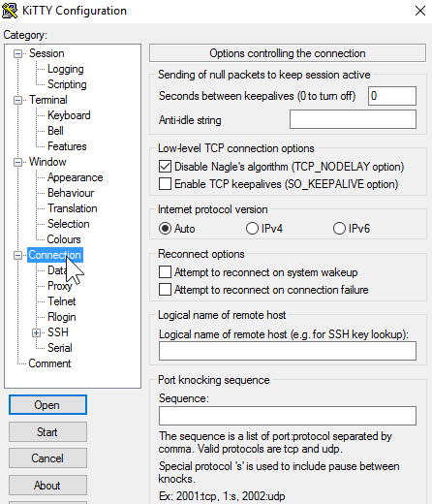Open the Proxy settings category
432x504 pixels.
pos(59,286)
